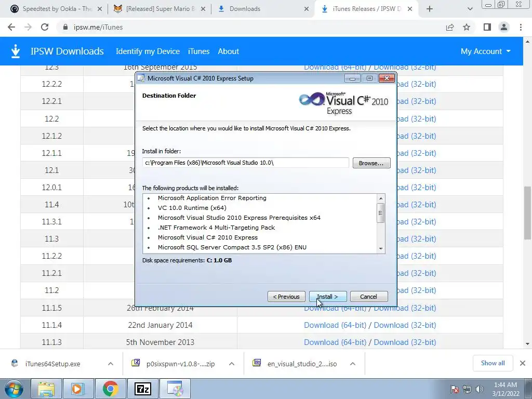Click the taskbar clock 1:44 AM

(506, 389)
